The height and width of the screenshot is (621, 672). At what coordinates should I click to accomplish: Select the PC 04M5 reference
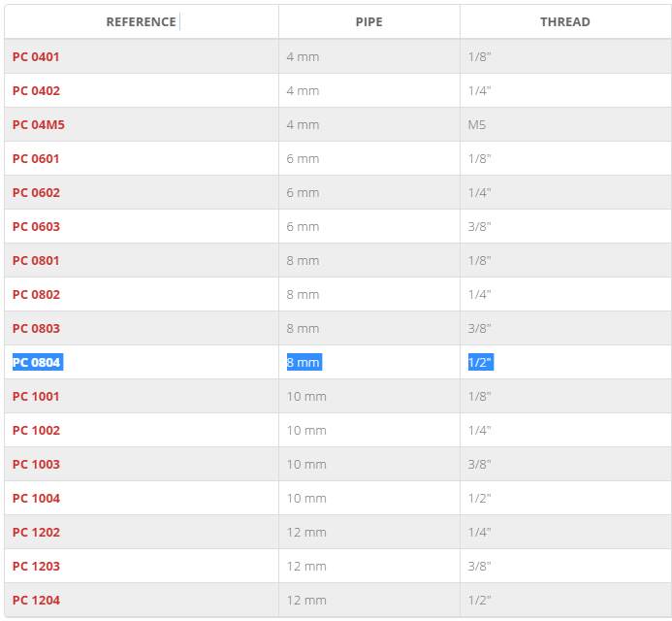[x=39, y=124]
